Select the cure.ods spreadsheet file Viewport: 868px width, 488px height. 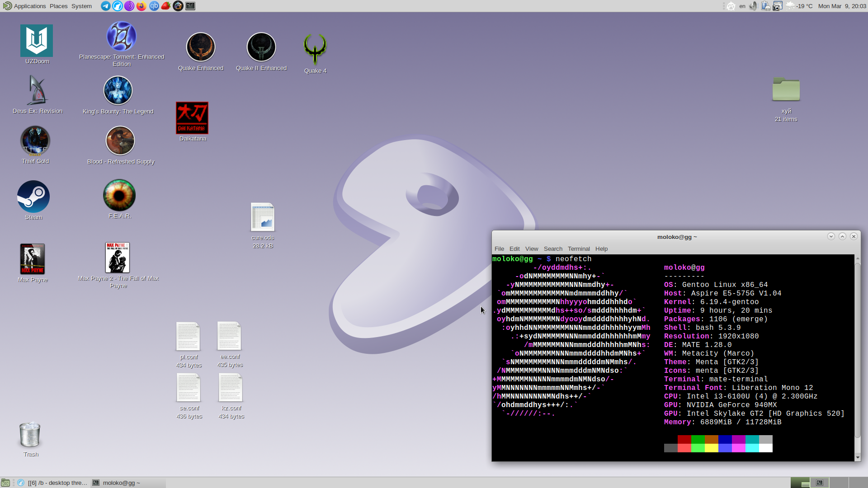(263, 218)
